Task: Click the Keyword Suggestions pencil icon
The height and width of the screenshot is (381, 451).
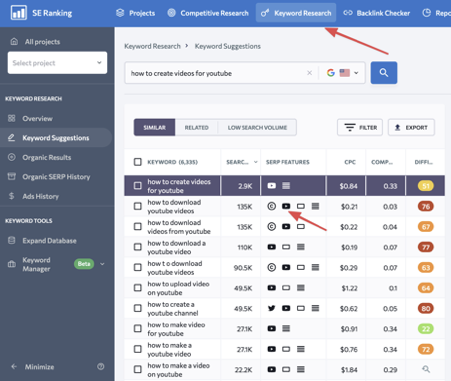Action: (x=12, y=138)
